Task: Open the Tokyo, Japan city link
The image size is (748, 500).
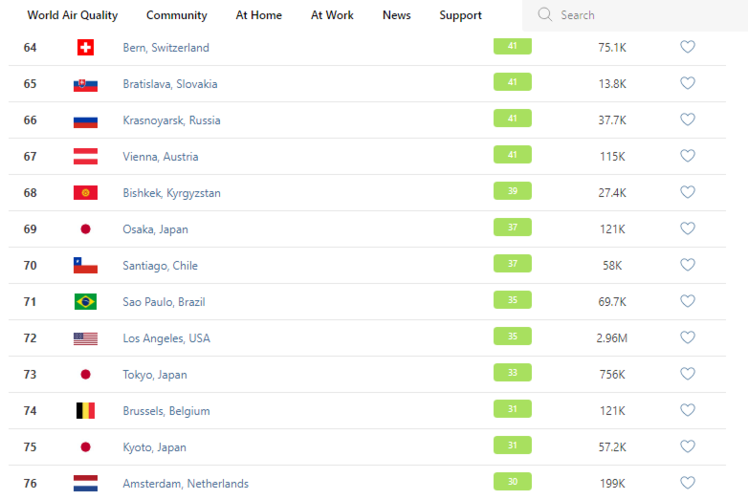Action: click(x=154, y=375)
